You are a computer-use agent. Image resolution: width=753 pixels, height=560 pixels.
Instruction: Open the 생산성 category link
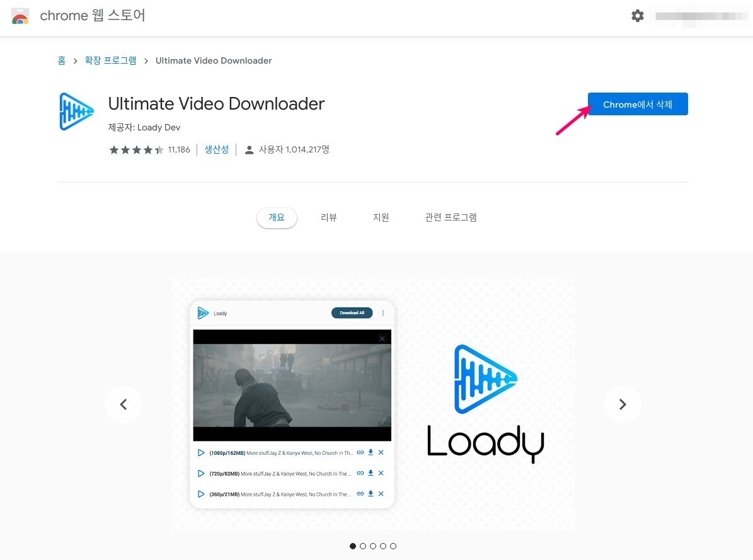217,150
